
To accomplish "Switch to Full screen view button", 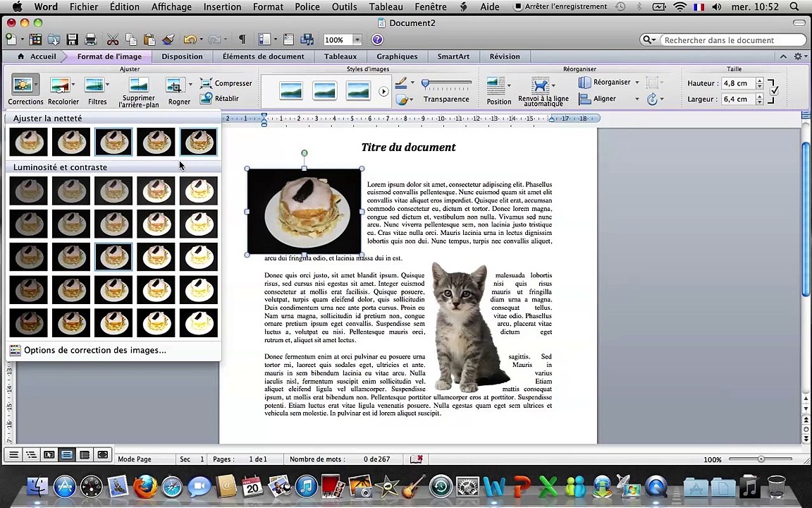I will (102, 454).
